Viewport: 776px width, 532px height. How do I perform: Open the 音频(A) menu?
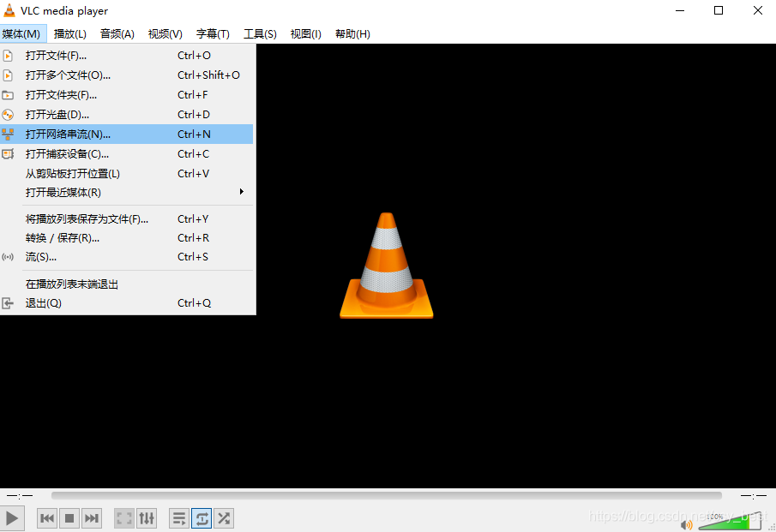coord(117,33)
